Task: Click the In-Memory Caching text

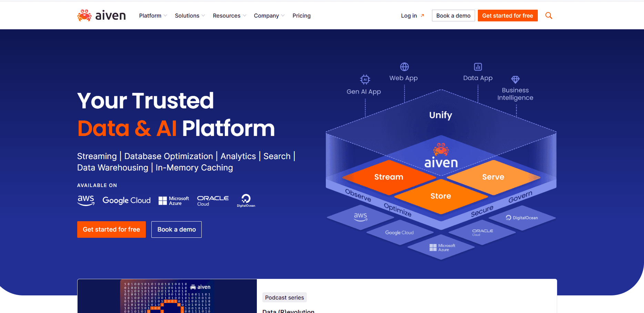Action: 194,168
